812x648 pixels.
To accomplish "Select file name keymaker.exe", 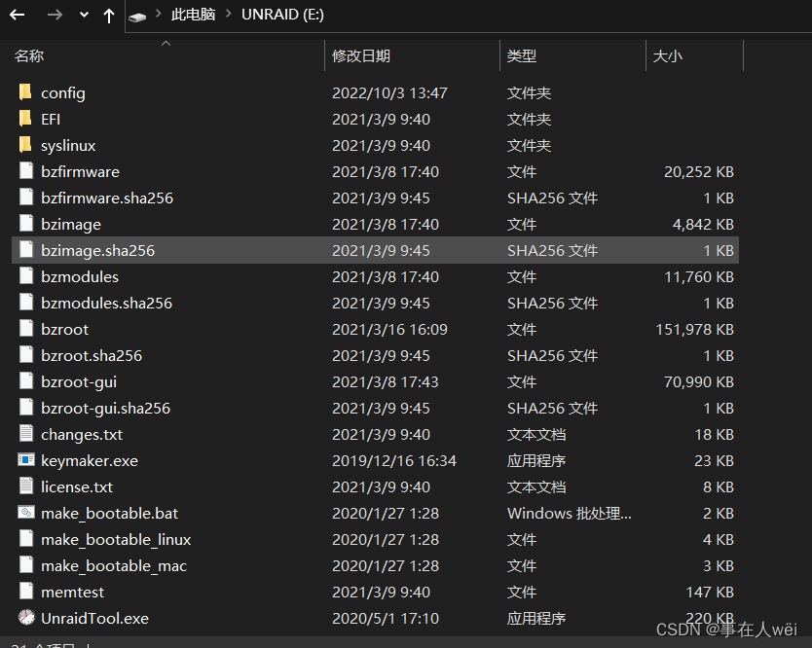I will click(90, 461).
